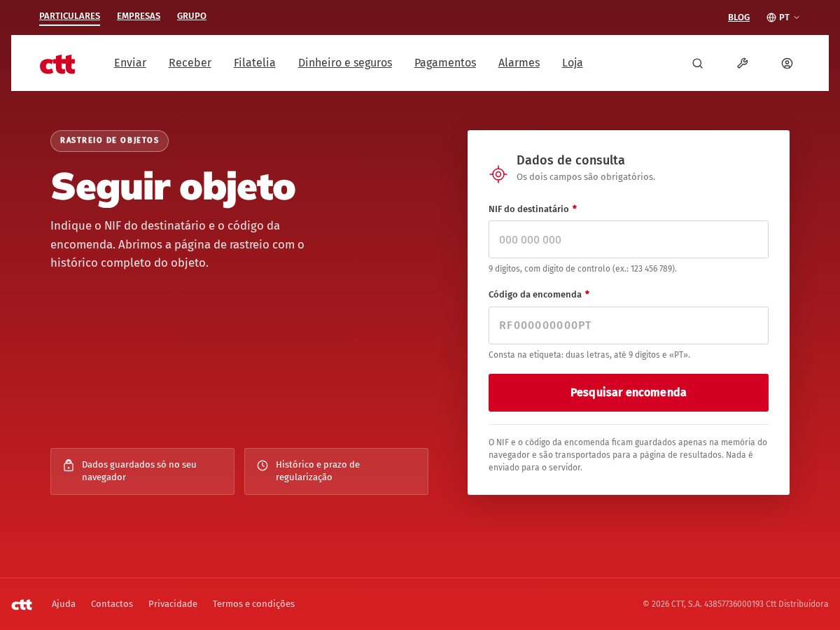Click the CTT logo in the header

click(57, 64)
